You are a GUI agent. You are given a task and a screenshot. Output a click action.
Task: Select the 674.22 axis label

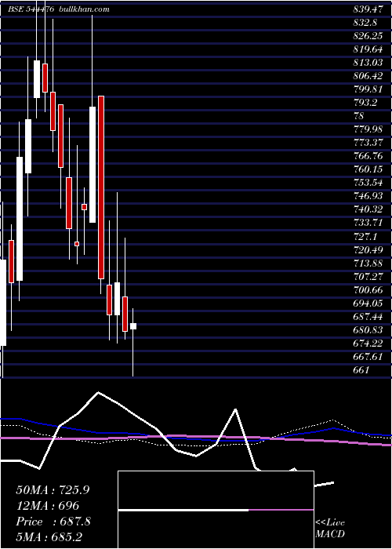coord(368,344)
